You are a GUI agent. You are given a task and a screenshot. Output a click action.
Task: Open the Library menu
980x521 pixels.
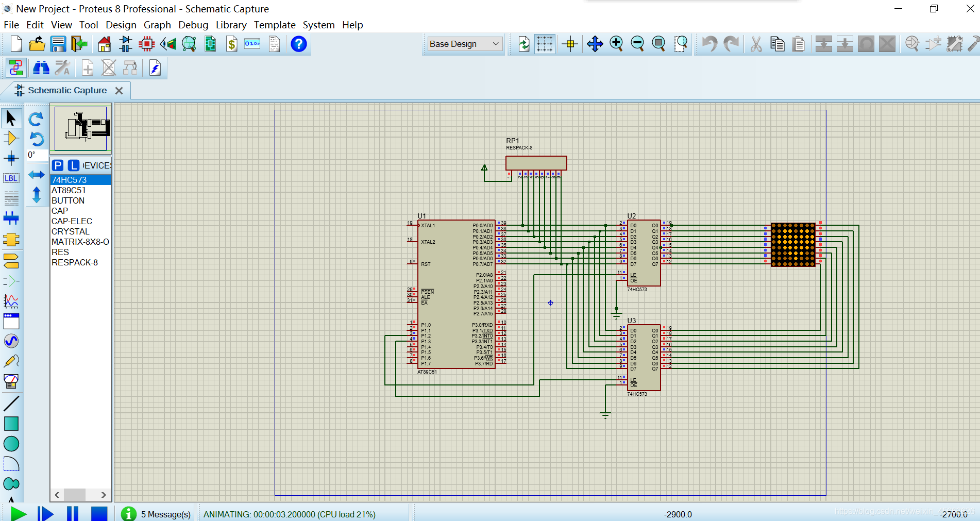point(231,25)
